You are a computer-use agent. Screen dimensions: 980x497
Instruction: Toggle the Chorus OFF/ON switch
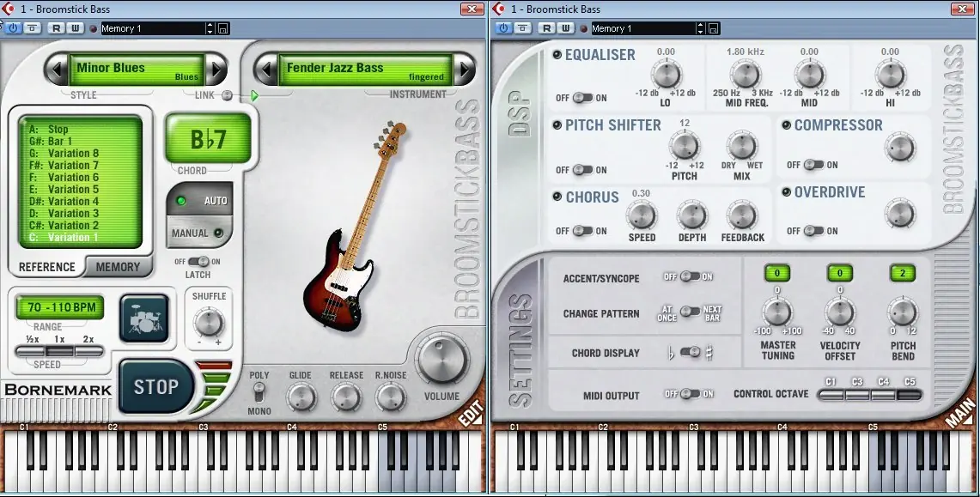582,231
